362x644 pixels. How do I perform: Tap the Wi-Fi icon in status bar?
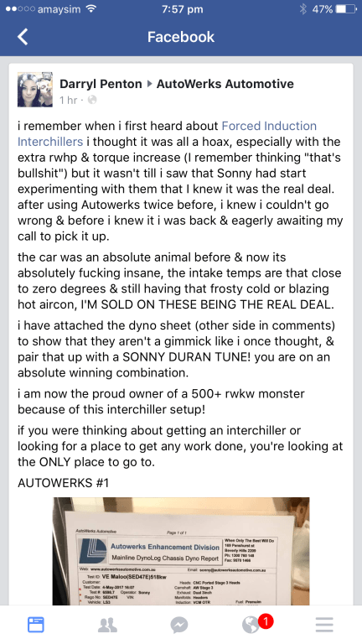tap(92, 9)
